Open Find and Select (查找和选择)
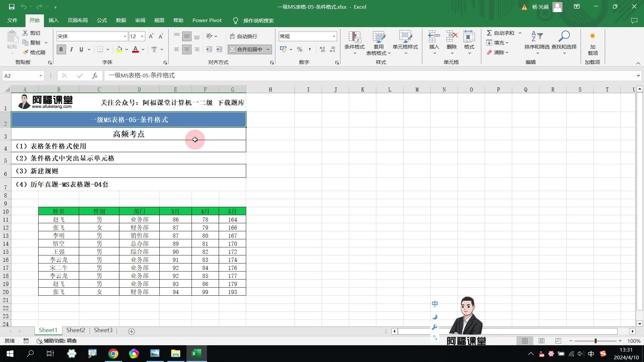This screenshot has height=362, width=644. pyautogui.click(x=564, y=43)
